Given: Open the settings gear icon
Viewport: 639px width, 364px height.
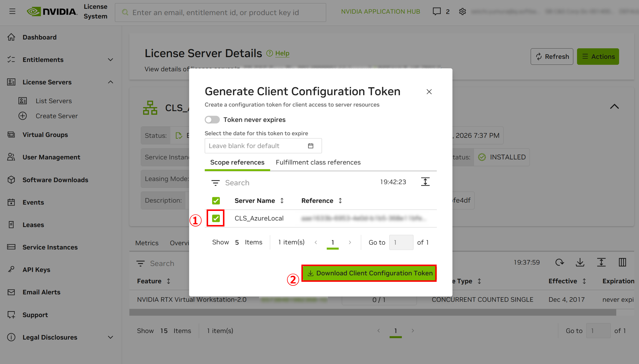Looking at the screenshot, I should tap(462, 11).
